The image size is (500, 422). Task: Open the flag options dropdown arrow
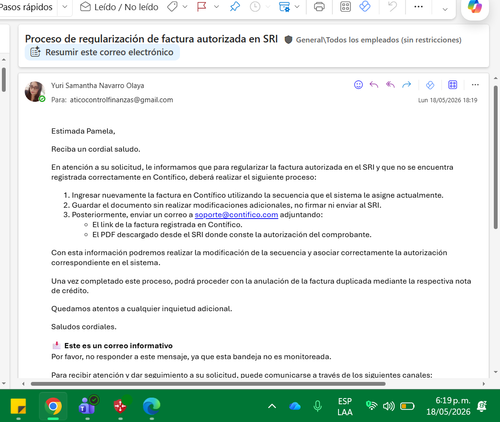click(216, 7)
